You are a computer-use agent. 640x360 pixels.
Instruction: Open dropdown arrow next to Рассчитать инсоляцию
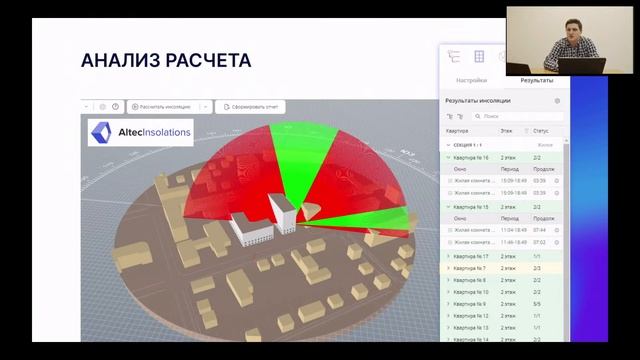[x=206, y=107]
